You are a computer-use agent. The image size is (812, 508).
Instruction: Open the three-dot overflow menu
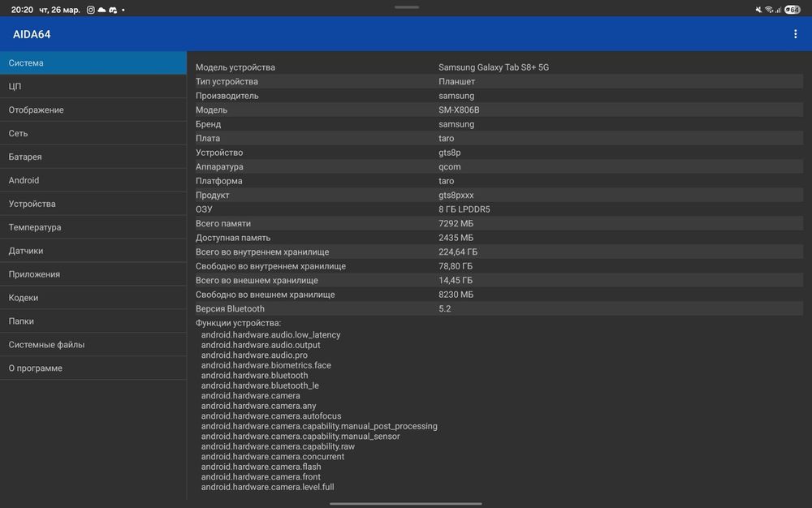point(796,34)
